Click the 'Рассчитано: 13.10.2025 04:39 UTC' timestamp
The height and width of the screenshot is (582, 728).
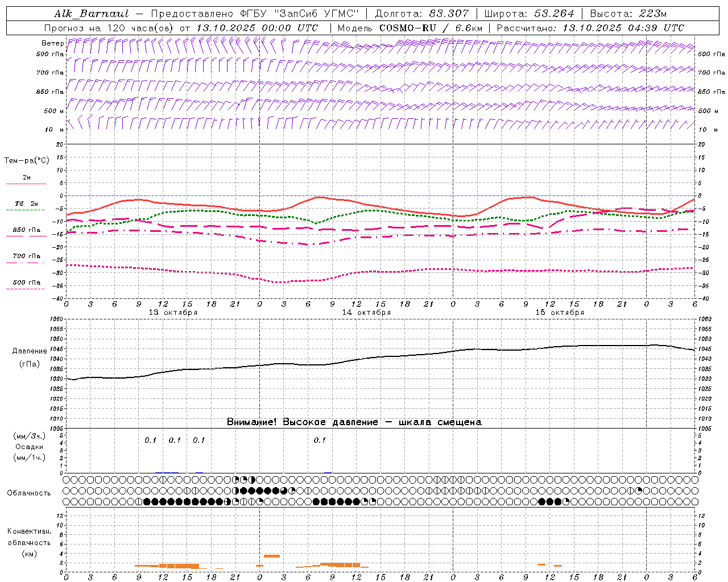[x=590, y=28]
